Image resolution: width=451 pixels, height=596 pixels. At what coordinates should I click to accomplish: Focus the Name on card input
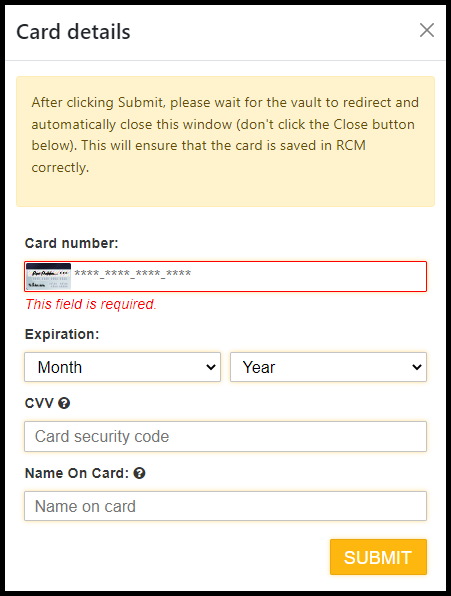225,506
